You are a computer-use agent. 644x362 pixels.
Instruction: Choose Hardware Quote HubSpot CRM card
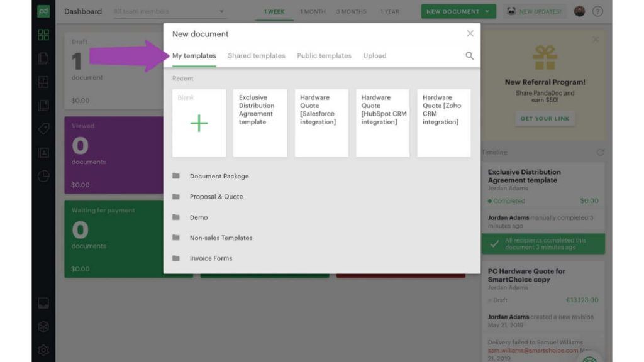(382, 123)
